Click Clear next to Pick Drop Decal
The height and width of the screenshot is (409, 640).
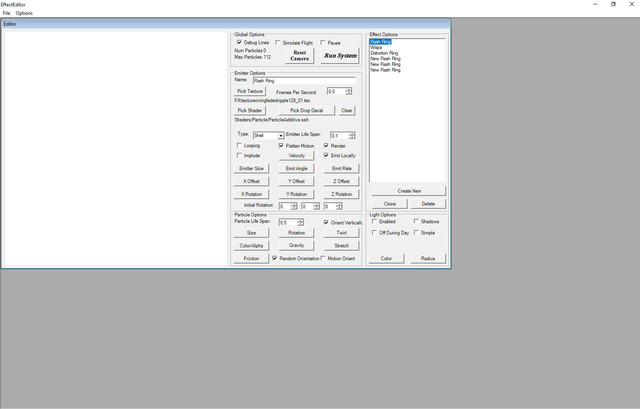tap(347, 111)
